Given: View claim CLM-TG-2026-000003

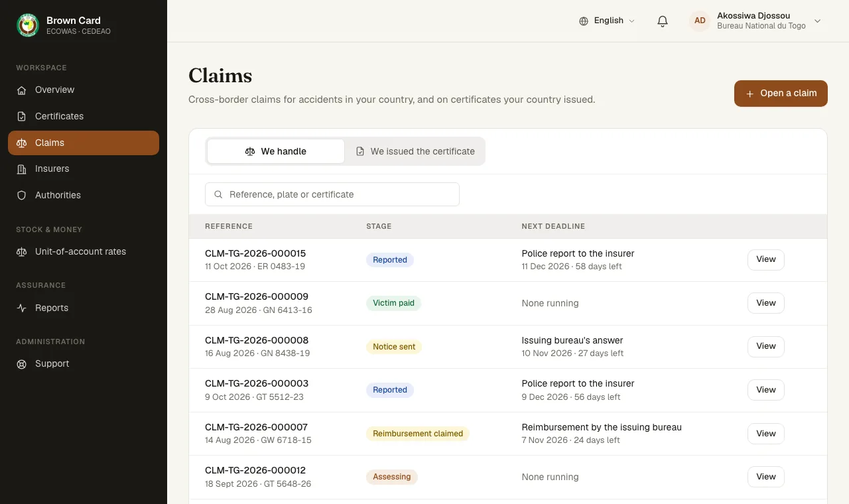Looking at the screenshot, I should pos(766,390).
